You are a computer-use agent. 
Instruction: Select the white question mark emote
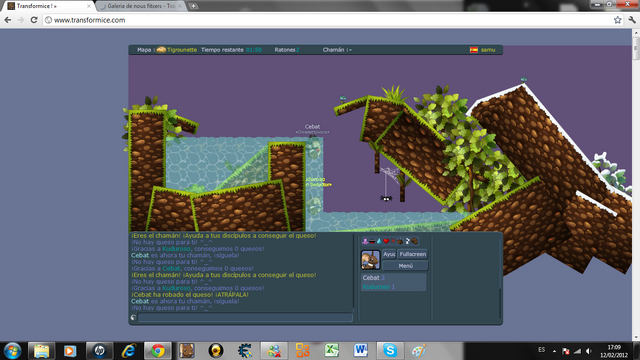pyautogui.click(x=407, y=241)
